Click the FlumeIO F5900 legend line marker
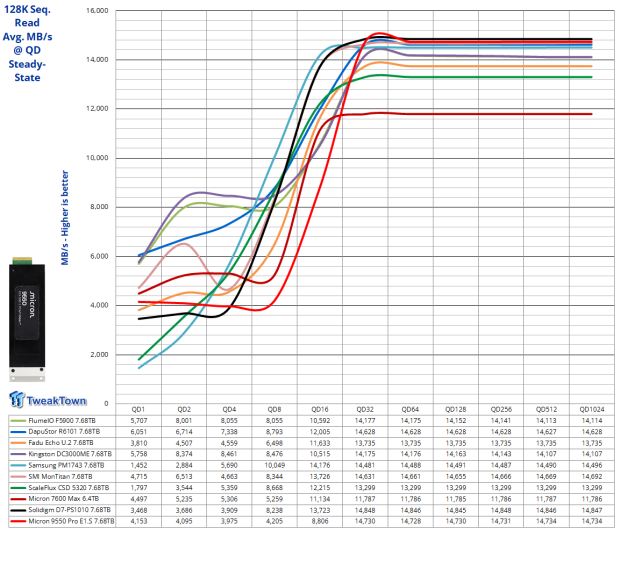 [x=18, y=423]
